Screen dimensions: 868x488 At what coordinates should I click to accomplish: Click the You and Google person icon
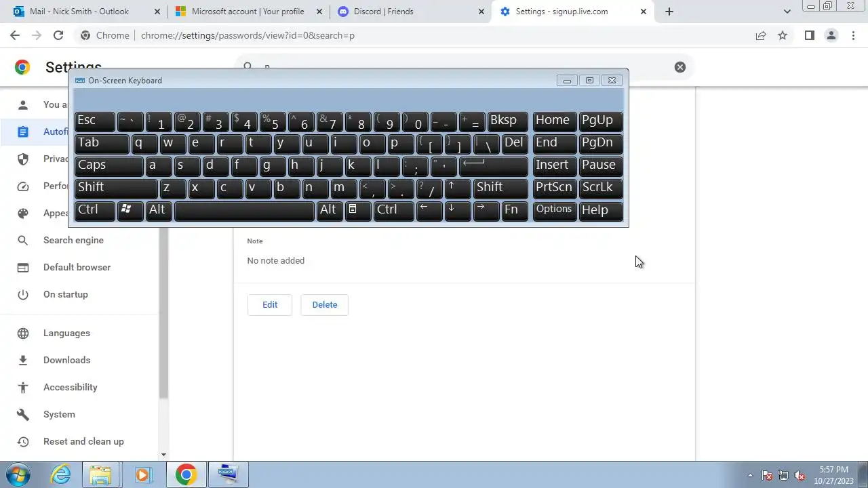pos(23,104)
